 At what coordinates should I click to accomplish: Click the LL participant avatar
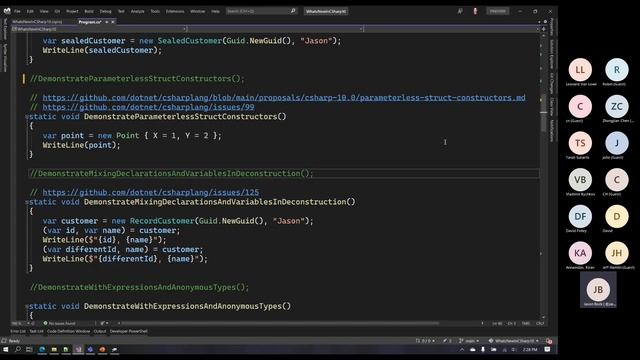coord(580,70)
